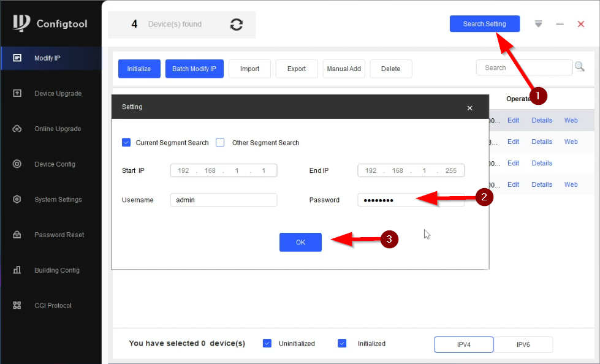This screenshot has height=364, width=600.
Task: Select the Modify IP menu item
Action: point(47,58)
